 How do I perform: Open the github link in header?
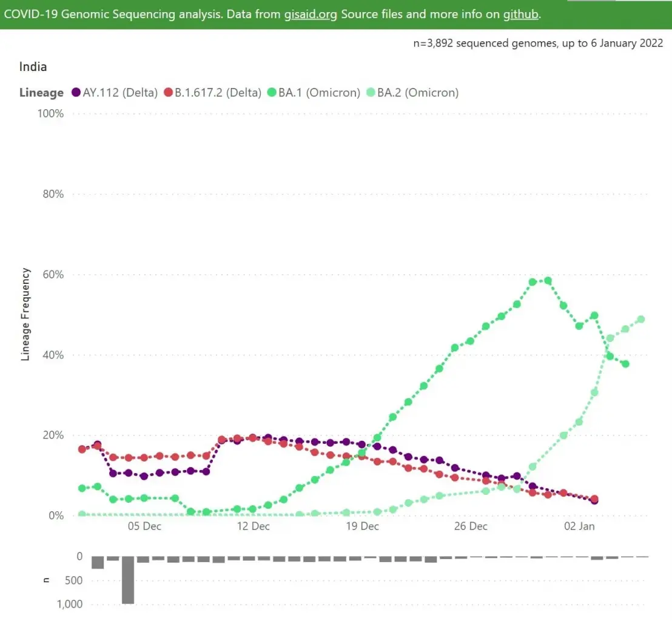pos(520,14)
